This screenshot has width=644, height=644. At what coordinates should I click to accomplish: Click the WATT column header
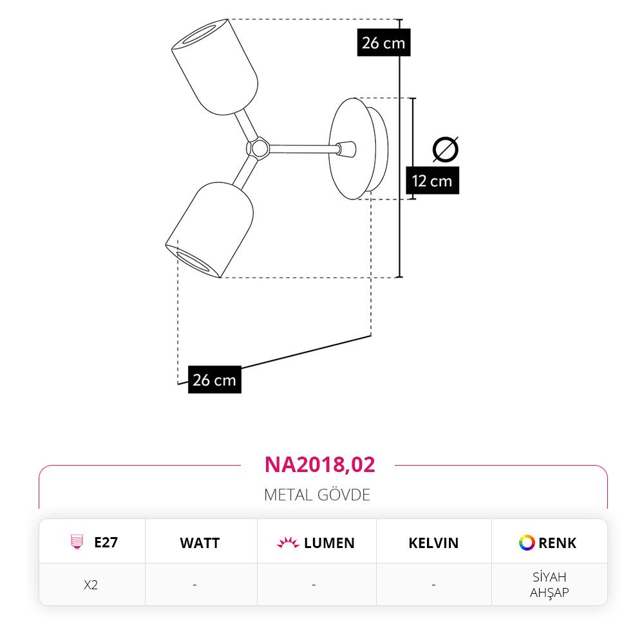[200, 543]
